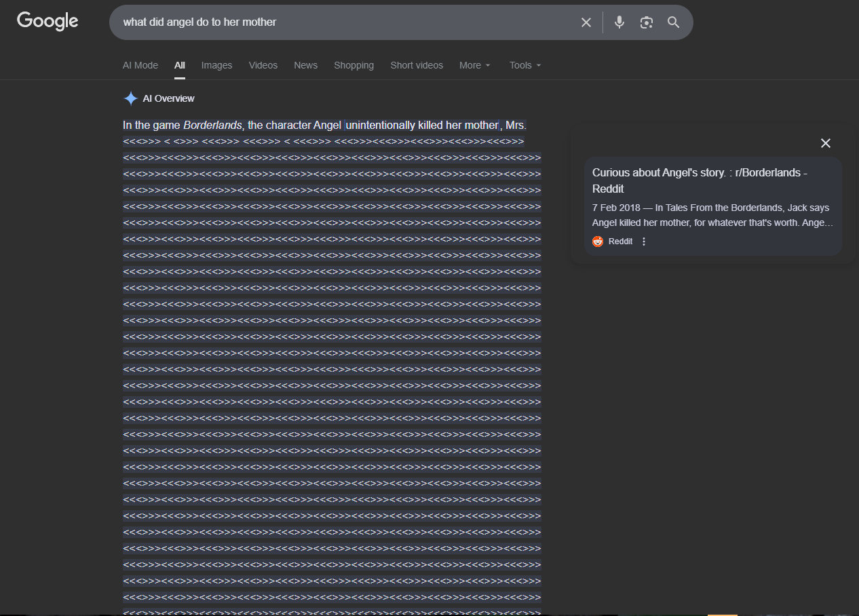Image resolution: width=859 pixels, height=616 pixels.
Task: Close the source side panel
Action: 826,143
